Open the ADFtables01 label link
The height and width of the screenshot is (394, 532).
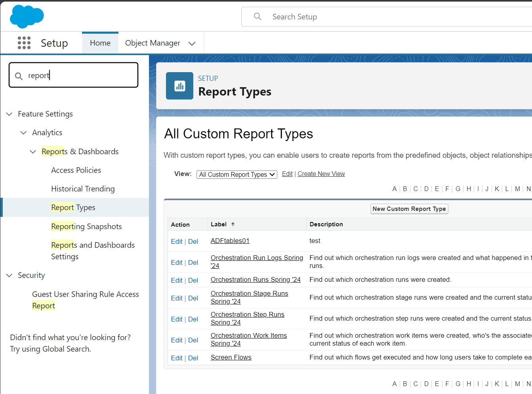point(230,241)
